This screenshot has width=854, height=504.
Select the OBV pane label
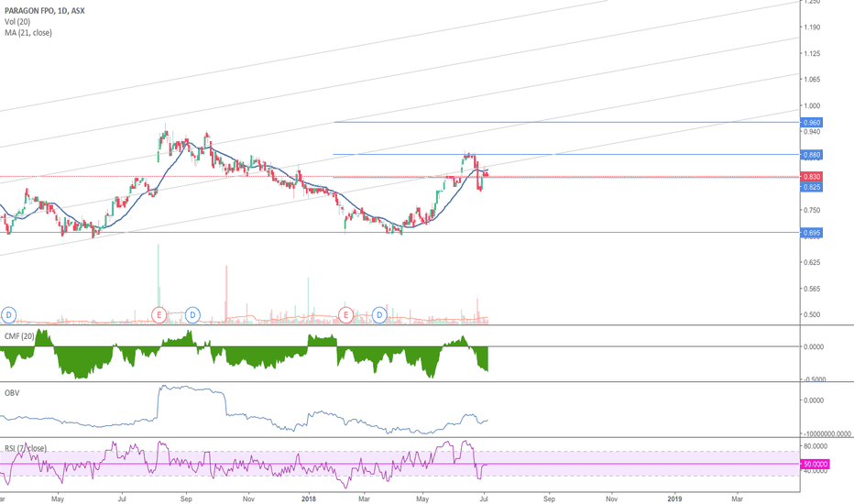[x=12, y=393]
